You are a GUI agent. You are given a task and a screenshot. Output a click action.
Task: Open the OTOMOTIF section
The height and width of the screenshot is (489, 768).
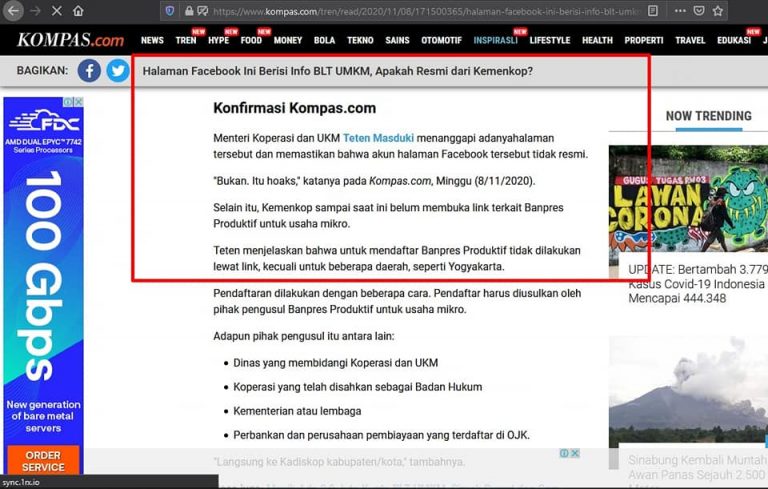[442, 40]
